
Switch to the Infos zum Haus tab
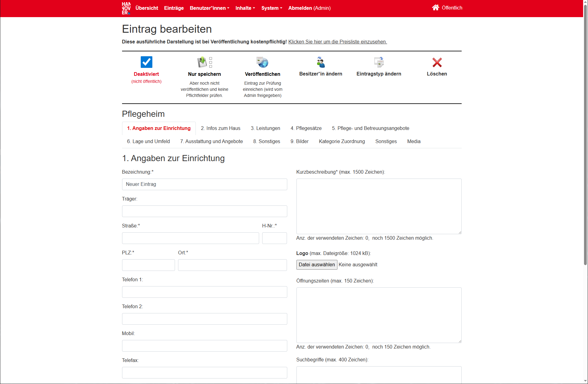click(x=220, y=128)
